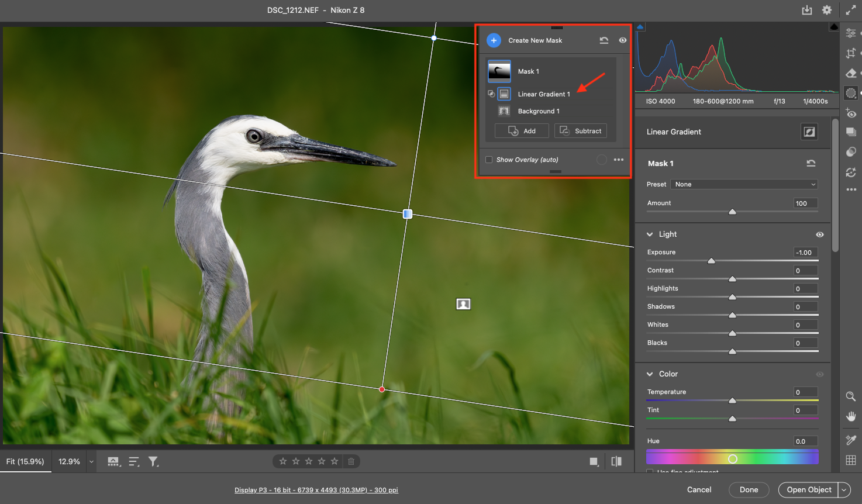Toggle the masks panel eye visibility icon

click(622, 40)
